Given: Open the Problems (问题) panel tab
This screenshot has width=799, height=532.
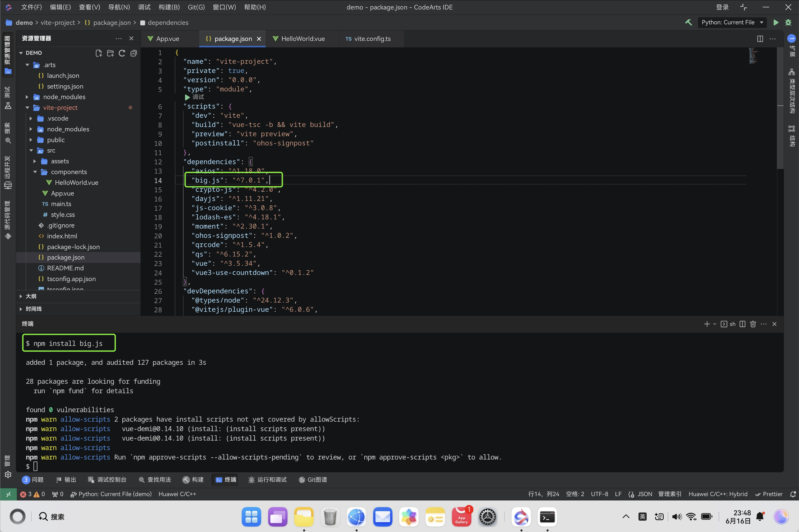Looking at the screenshot, I should point(33,480).
